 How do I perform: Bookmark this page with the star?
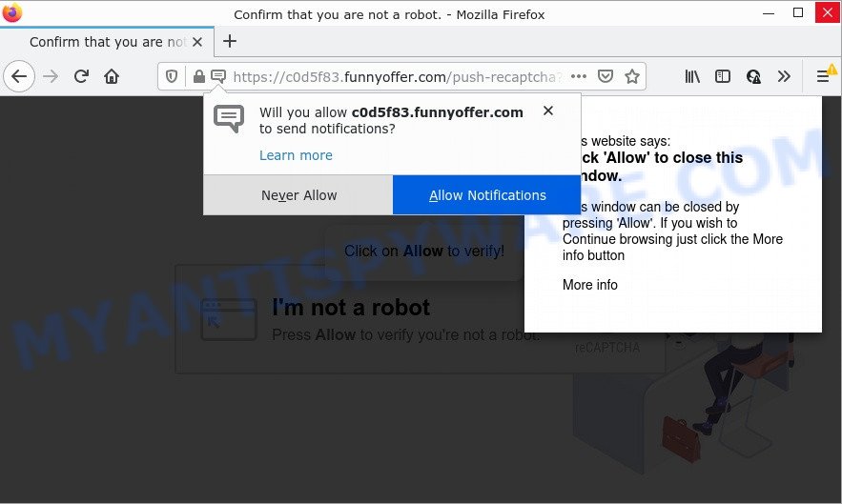(x=632, y=77)
